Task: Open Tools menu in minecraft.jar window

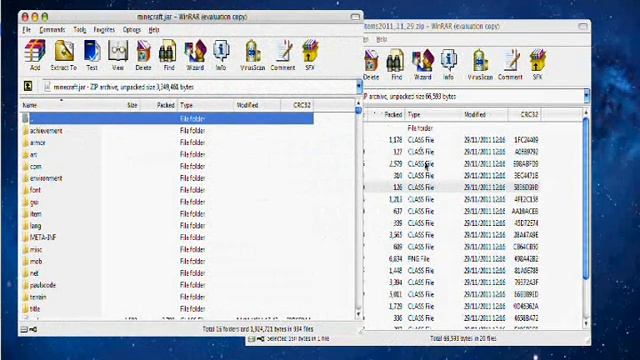Action: pos(80,30)
